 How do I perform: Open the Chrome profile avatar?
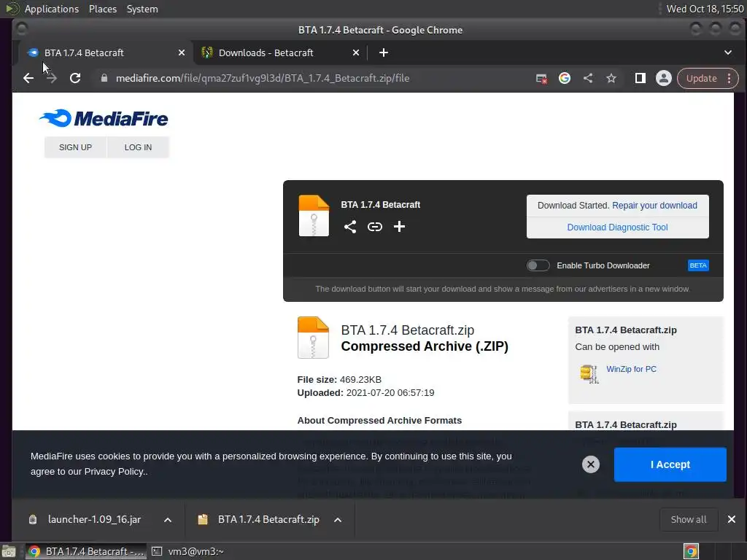[x=664, y=78]
